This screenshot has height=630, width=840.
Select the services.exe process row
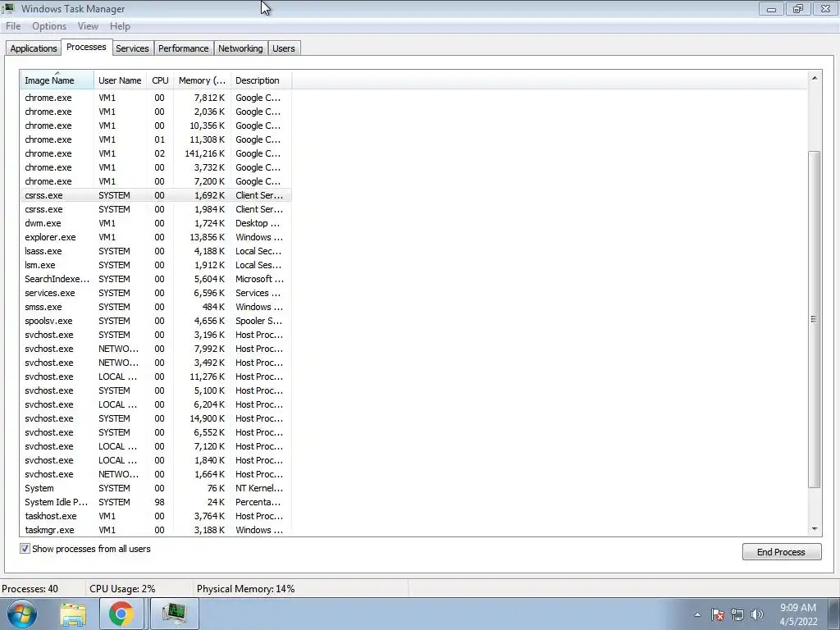[156, 293]
